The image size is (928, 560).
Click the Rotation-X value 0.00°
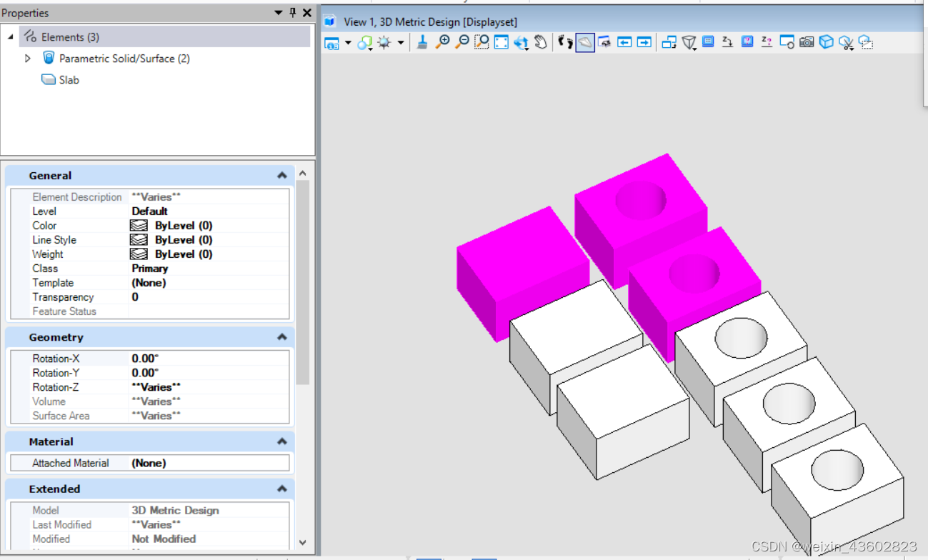(145, 359)
